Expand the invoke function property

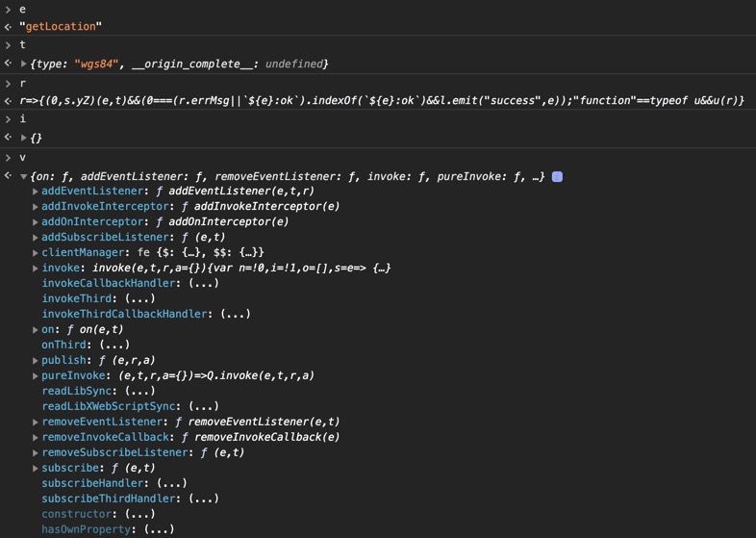click(x=36, y=268)
